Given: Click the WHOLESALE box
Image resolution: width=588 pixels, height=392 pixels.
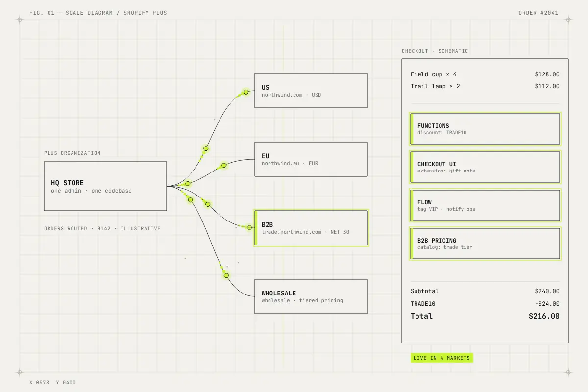Looking at the screenshot, I should pos(311,296).
